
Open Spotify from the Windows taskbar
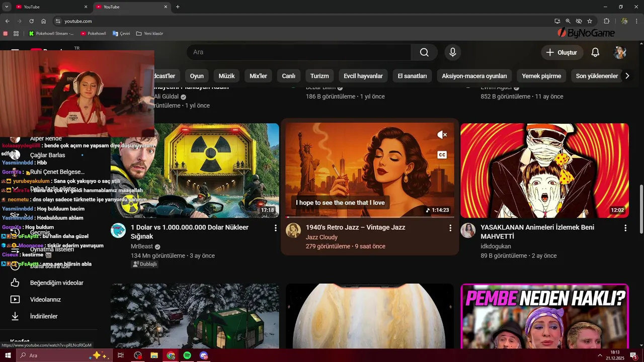(187, 355)
